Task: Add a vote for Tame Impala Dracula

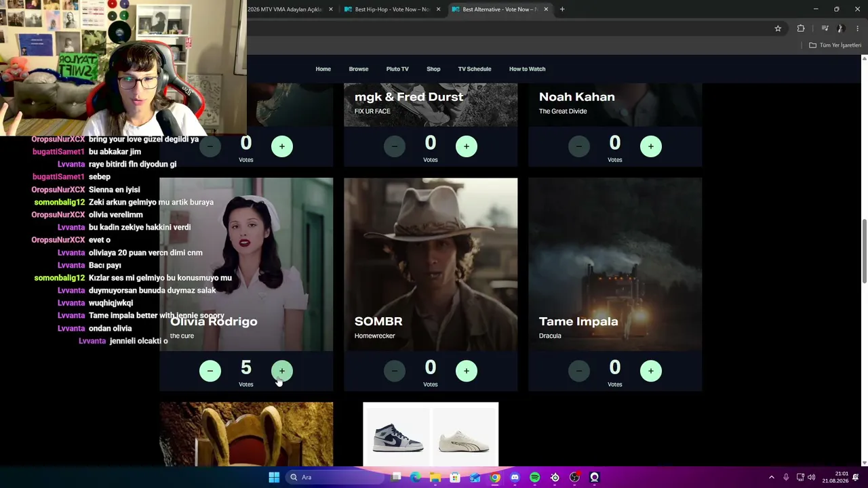Action: click(x=651, y=371)
